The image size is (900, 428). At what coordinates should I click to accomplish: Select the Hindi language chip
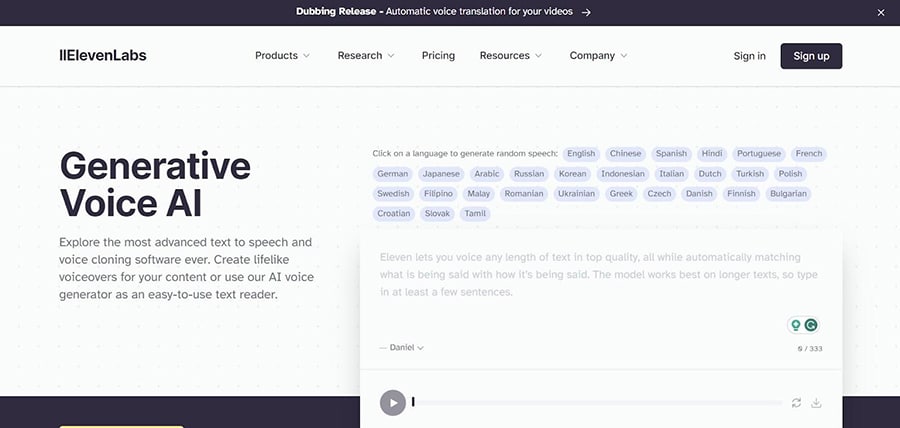point(712,154)
